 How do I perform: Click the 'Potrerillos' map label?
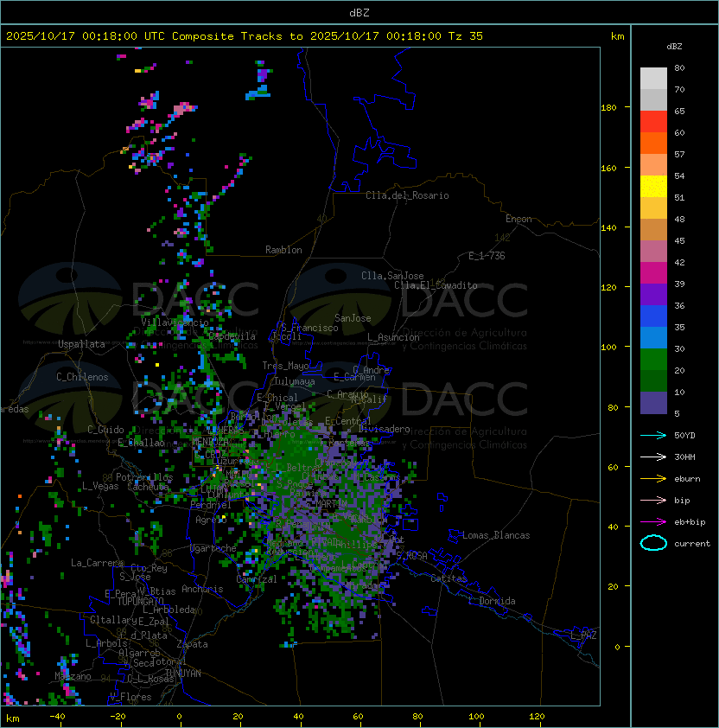tap(144, 477)
